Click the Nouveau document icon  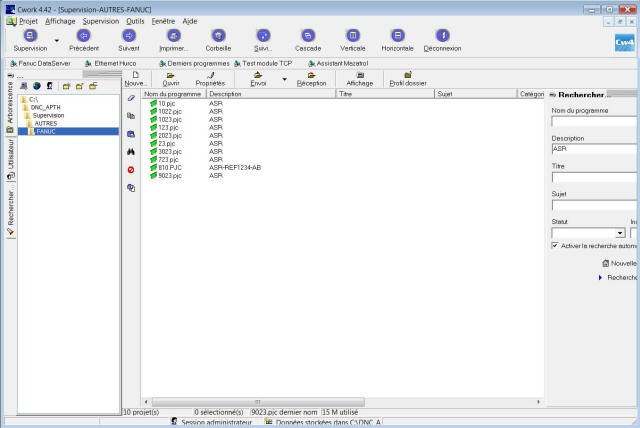133,75
